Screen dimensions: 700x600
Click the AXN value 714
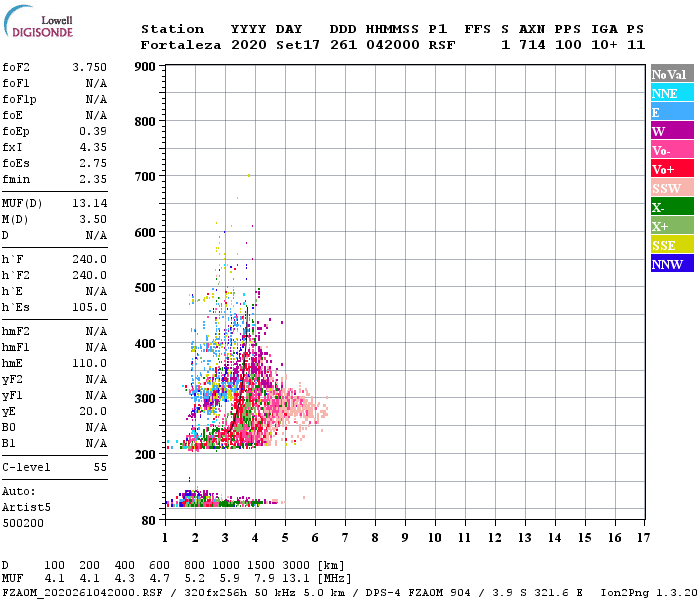532,45
